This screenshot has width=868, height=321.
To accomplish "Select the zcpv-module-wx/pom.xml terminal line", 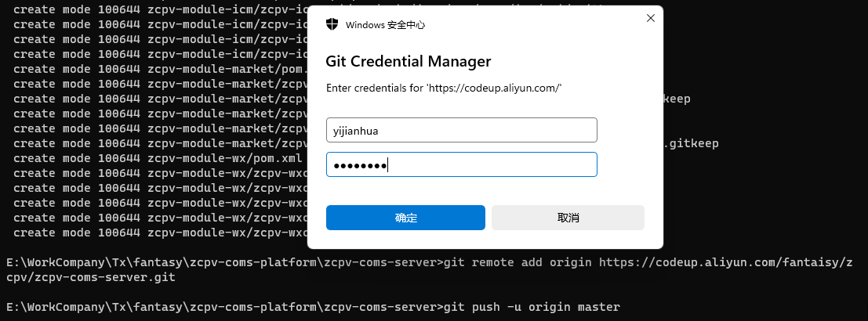I will coord(157,158).
